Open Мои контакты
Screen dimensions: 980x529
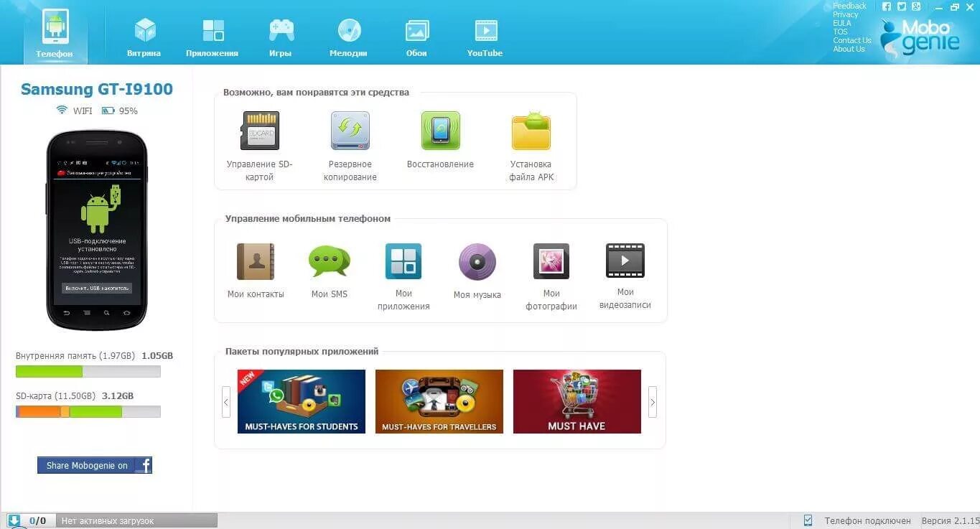[x=256, y=271]
